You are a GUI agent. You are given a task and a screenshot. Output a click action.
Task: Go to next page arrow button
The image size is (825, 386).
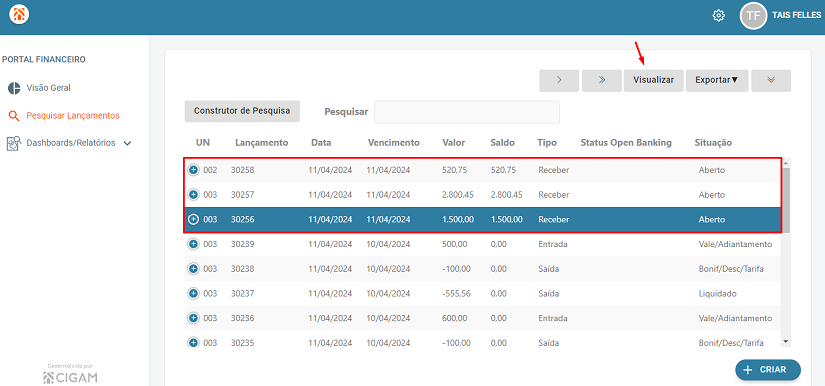(x=559, y=80)
